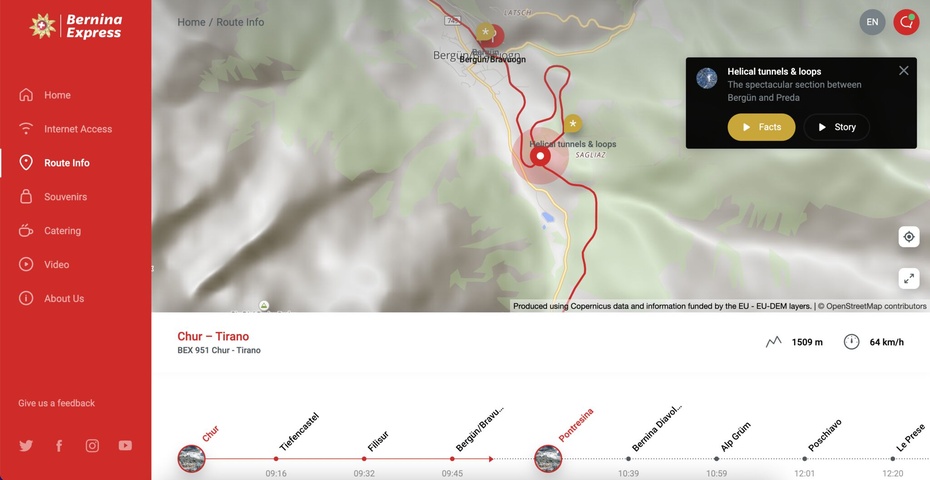Open the Catering menu item
930x480 pixels.
62,231
